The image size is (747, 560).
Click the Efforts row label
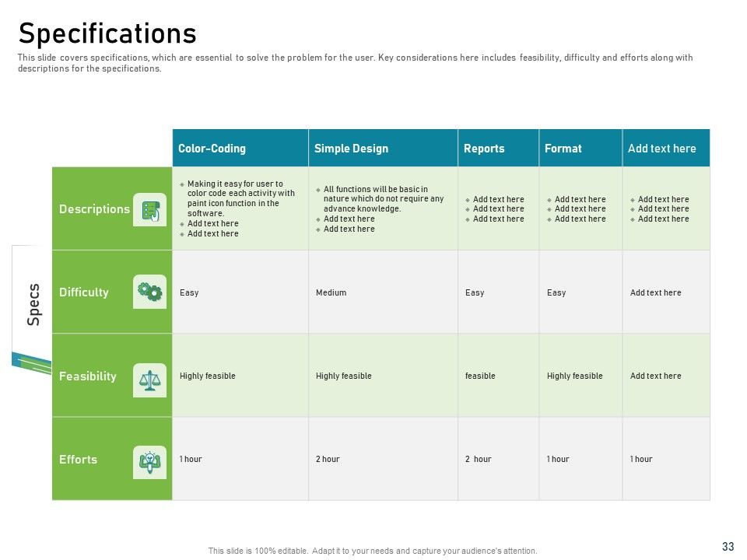[x=78, y=460]
